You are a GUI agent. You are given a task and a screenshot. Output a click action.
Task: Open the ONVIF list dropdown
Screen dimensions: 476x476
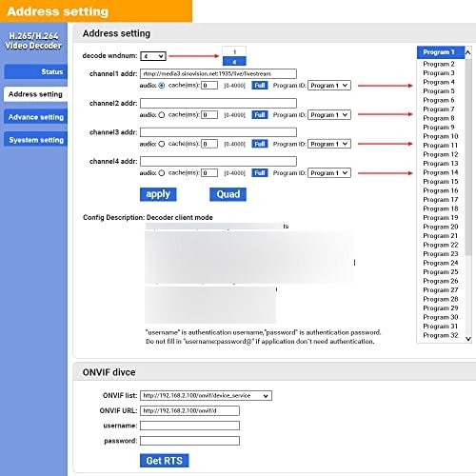point(206,396)
